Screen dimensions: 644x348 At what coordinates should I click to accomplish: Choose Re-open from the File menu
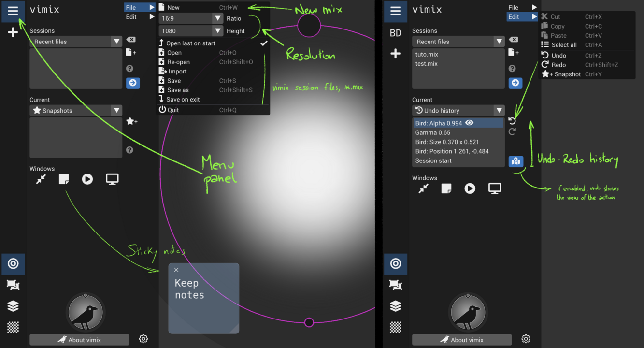(213, 62)
